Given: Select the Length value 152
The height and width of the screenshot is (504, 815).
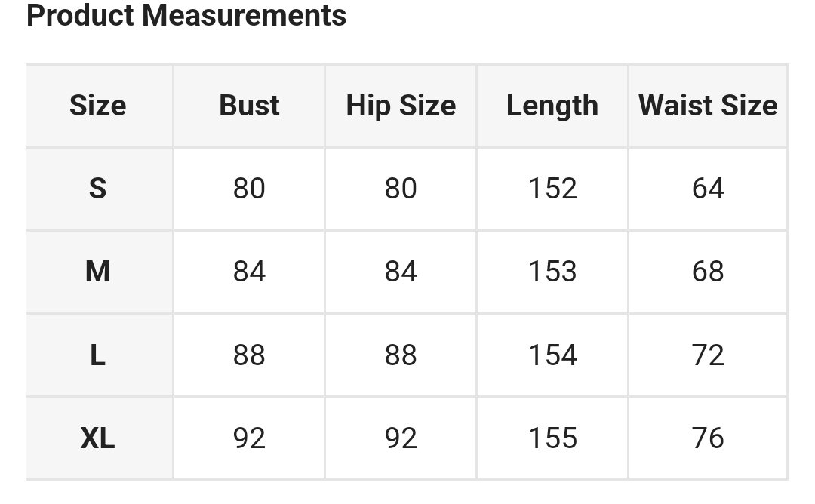Looking at the screenshot, I should (552, 189).
